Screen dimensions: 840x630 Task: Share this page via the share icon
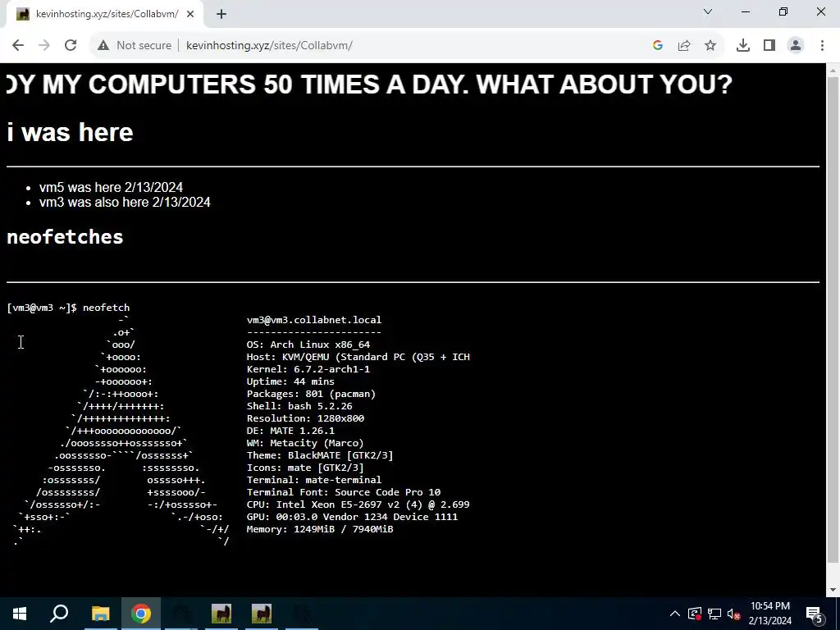pos(684,46)
